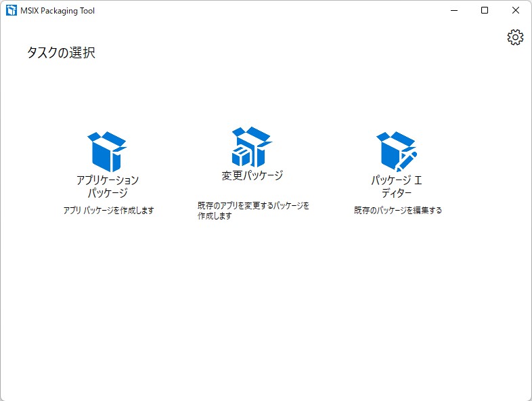
Task: Click text 既存のアプリを変更するパッケージを作成します
Action: [x=253, y=211]
